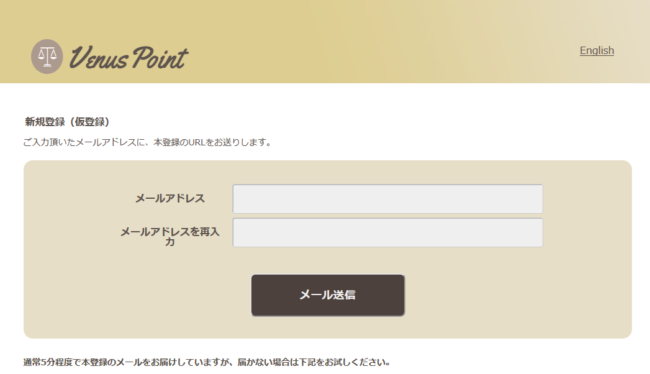Click the word URL in instructions

(x=196, y=142)
